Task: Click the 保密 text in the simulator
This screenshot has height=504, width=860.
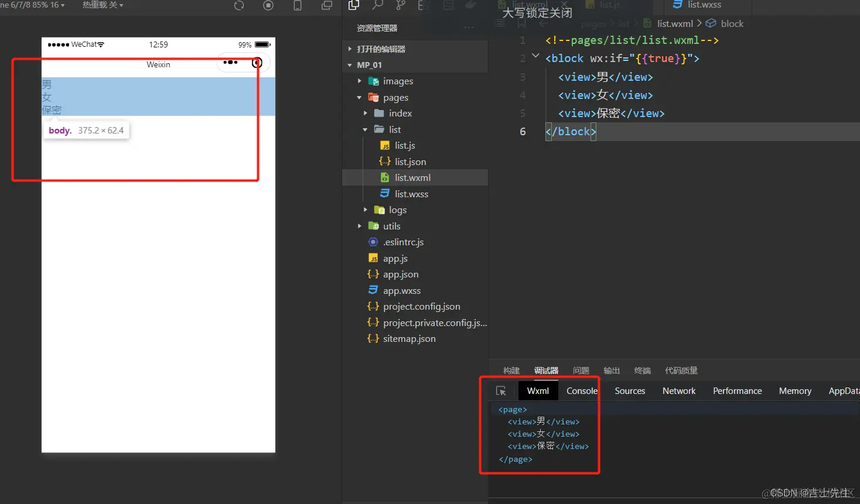Action: tap(52, 109)
